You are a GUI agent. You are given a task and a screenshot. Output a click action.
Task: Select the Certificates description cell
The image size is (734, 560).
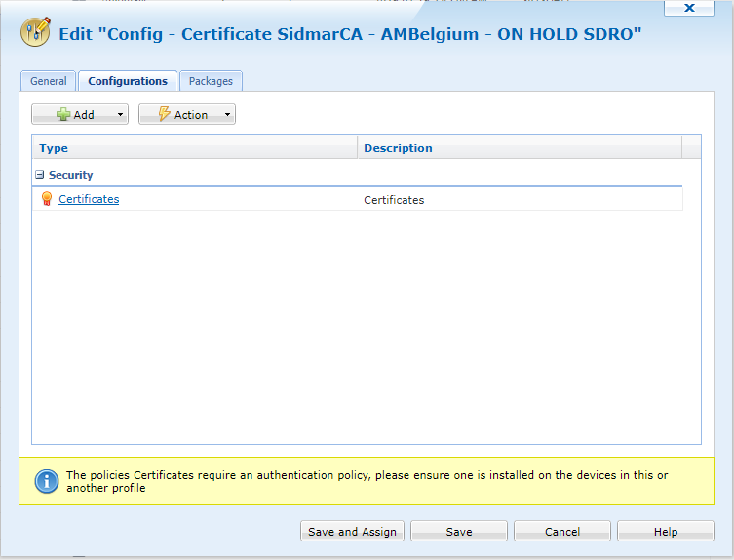click(x=394, y=200)
